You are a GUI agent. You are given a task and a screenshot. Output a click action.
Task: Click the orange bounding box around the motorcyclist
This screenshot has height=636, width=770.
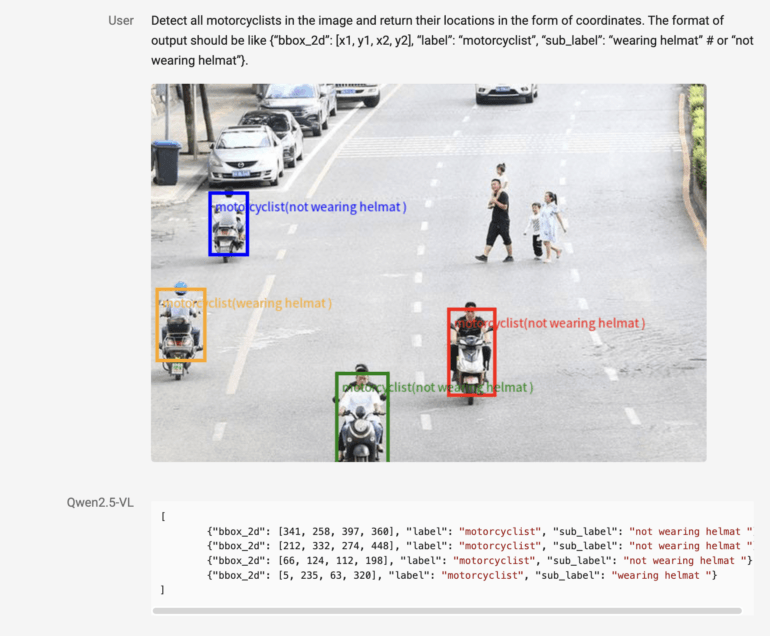click(x=181, y=326)
